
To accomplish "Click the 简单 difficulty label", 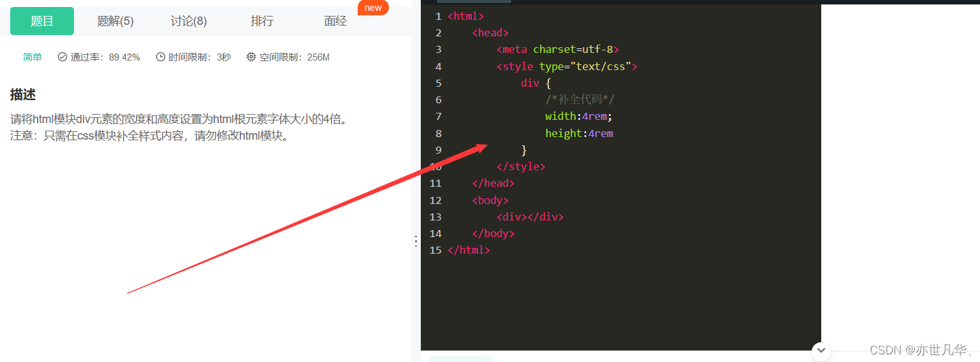I will point(33,57).
